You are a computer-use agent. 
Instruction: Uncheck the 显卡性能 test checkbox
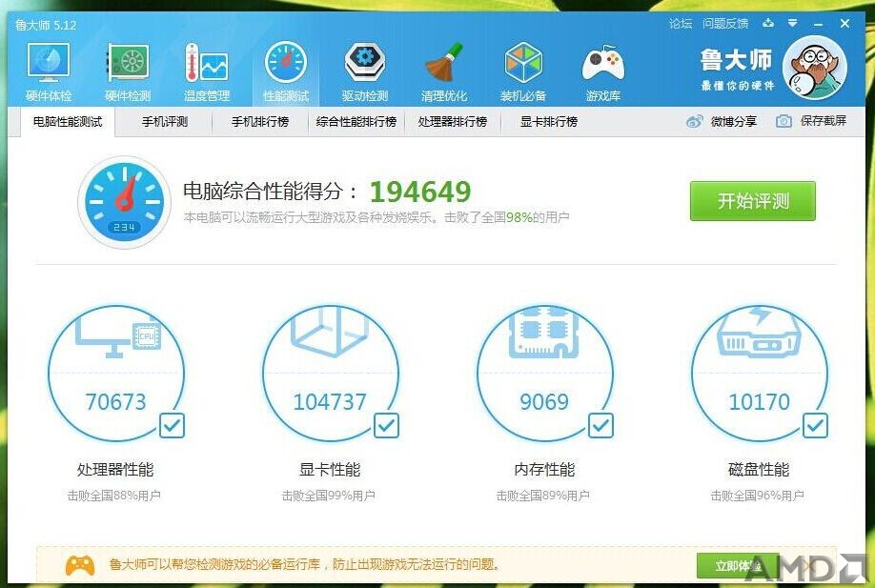386,426
